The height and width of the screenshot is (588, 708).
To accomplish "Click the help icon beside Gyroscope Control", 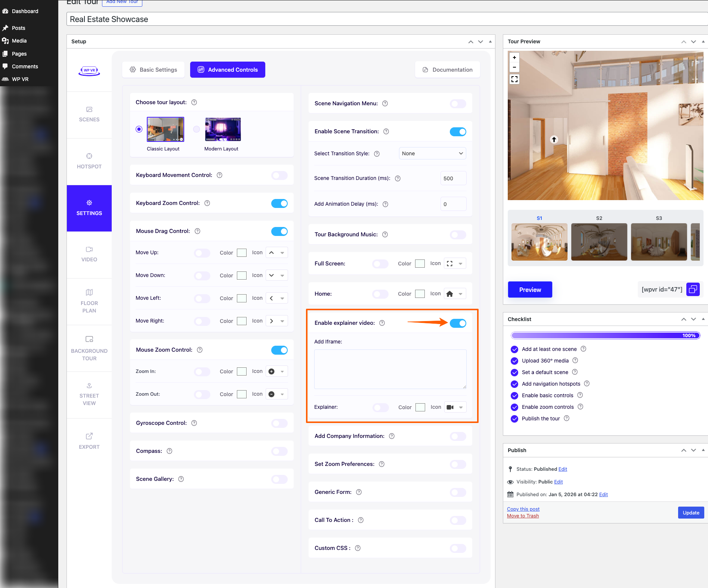I will (194, 423).
